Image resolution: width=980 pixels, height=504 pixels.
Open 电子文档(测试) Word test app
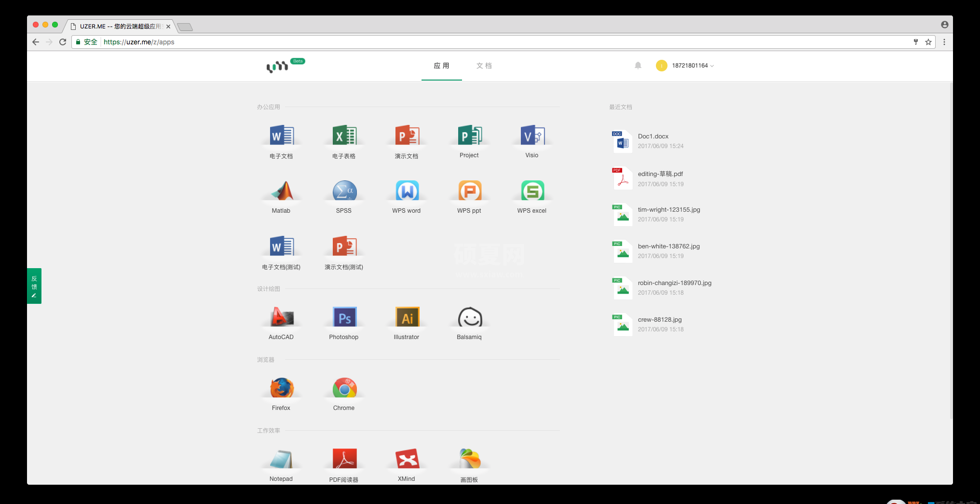[282, 246]
